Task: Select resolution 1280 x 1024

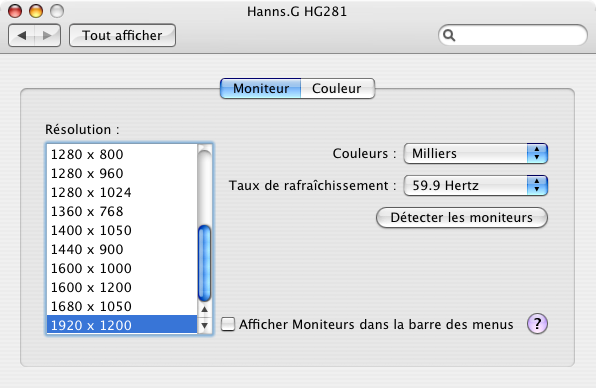Action: coord(122,192)
